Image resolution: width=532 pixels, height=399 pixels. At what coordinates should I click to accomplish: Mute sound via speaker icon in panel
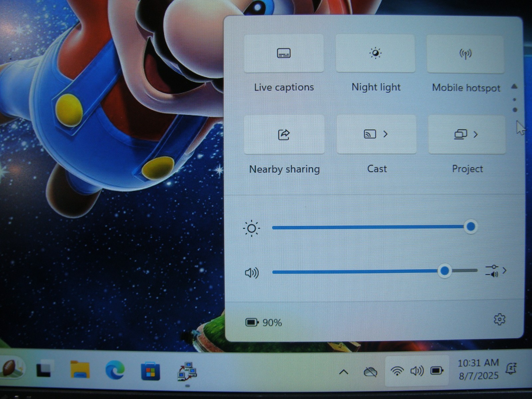pos(252,273)
